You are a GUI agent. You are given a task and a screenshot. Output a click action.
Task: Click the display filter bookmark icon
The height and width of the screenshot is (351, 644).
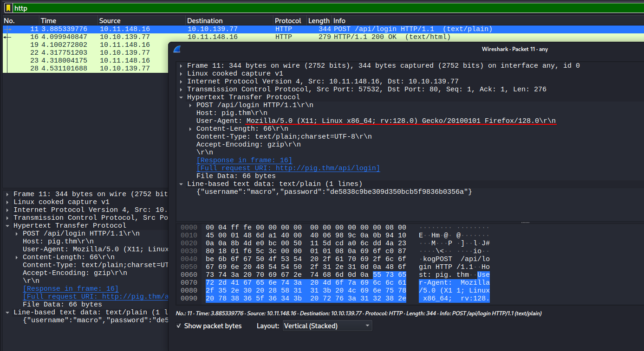pyautogui.click(x=8, y=8)
